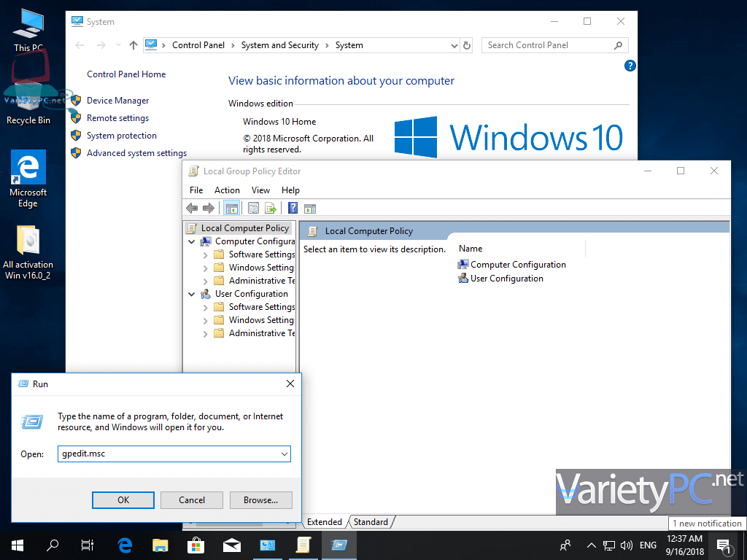The height and width of the screenshot is (560, 747).
Task: Expand Windows Settings under Computer Configuration
Action: (205, 268)
